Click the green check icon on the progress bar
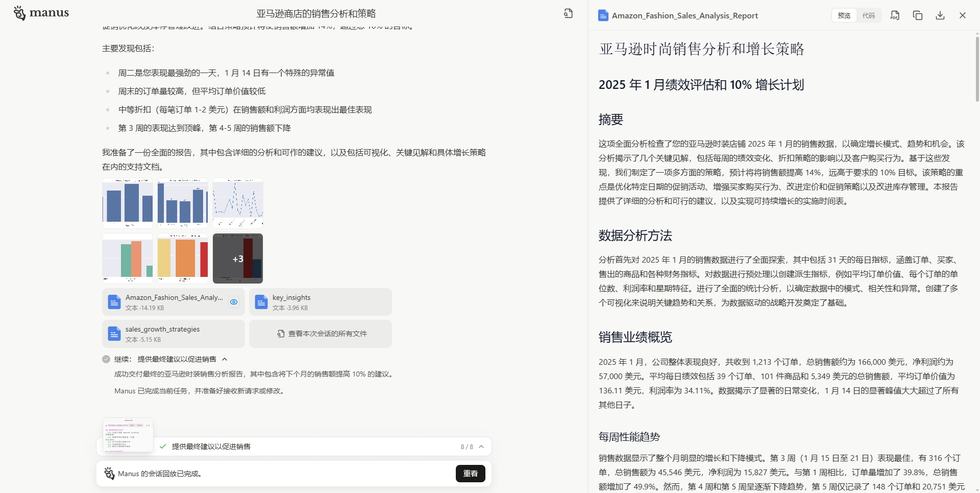 (x=163, y=447)
